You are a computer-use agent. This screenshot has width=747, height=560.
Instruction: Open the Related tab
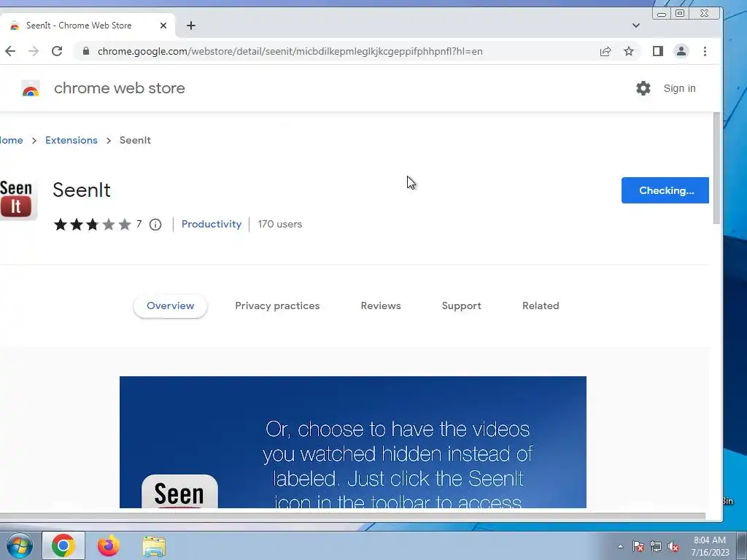[x=541, y=306]
